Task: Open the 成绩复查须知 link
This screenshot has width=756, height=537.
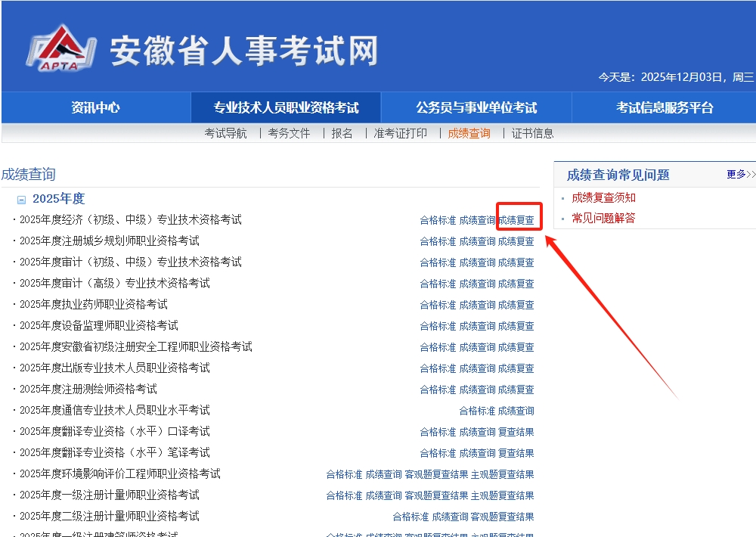Action: [603, 197]
